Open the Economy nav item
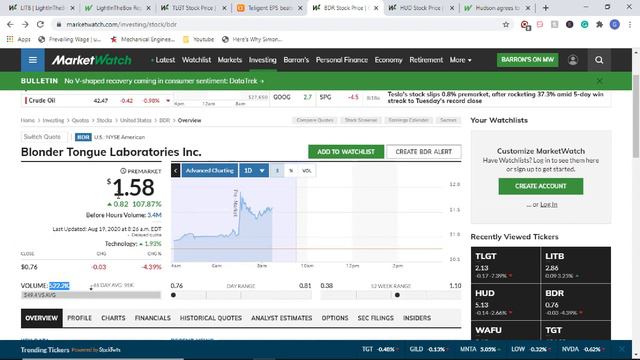This screenshot has width=640, height=360. tap(388, 60)
